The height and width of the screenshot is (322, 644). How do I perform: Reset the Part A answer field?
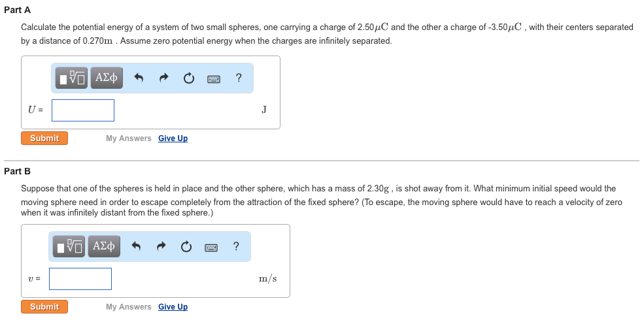coord(188,78)
